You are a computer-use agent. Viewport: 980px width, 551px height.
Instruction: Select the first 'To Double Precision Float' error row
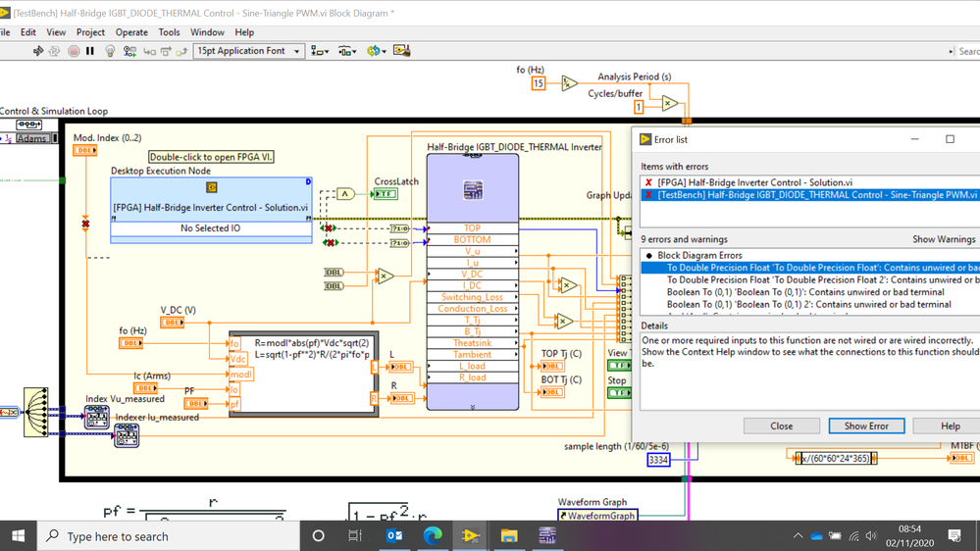[810, 268]
